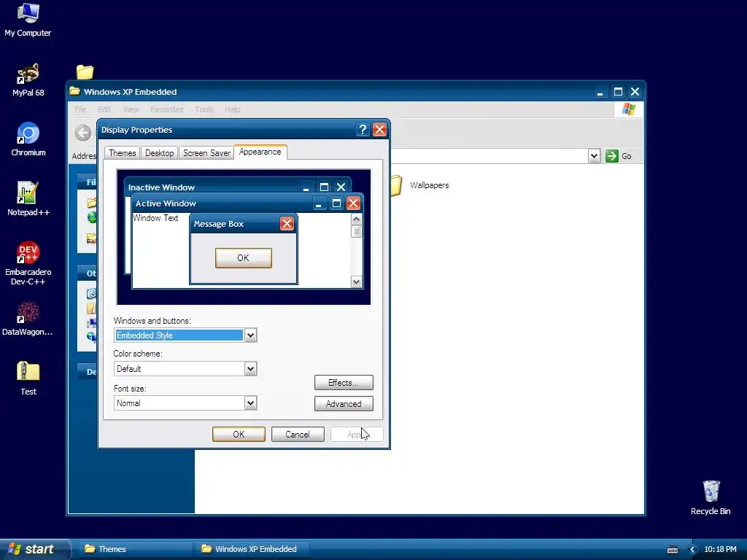Expand Windows and buttons dropdown
The image size is (747, 560).
(251, 335)
